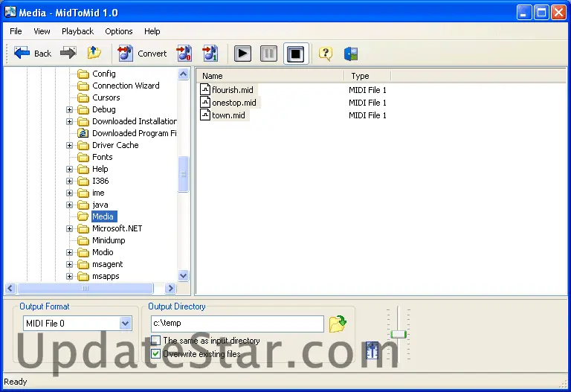Open the File menu

(16, 31)
